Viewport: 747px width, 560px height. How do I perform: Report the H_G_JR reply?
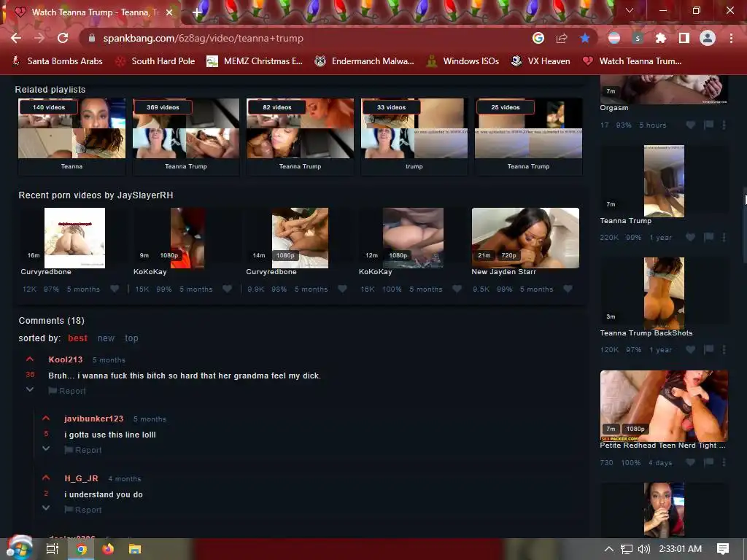tap(83, 510)
